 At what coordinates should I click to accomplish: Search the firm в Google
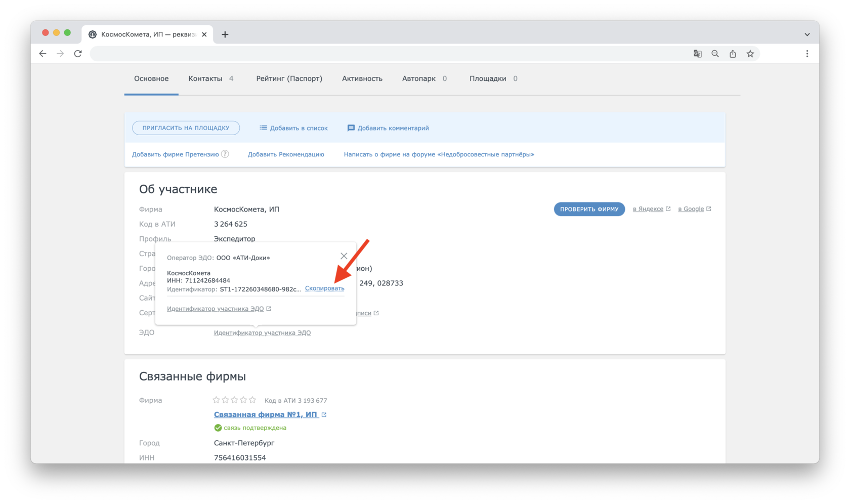point(691,209)
